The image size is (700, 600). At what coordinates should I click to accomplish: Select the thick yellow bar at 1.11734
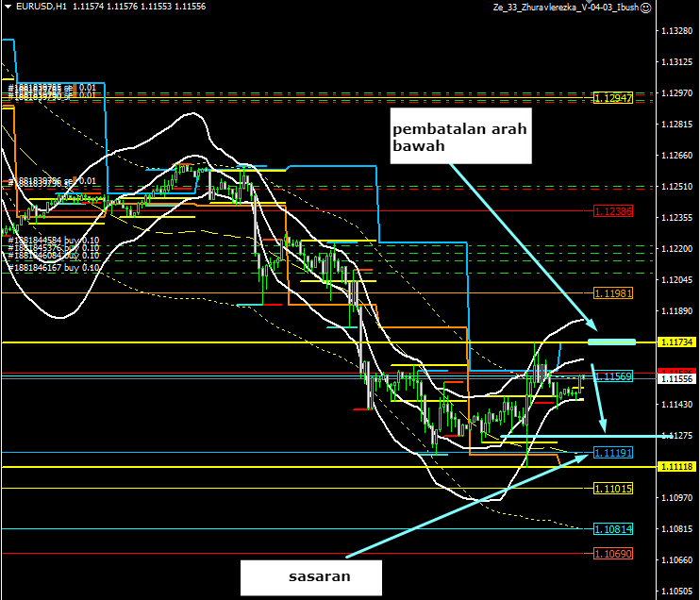pyautogui.click(x=611, y=342)
